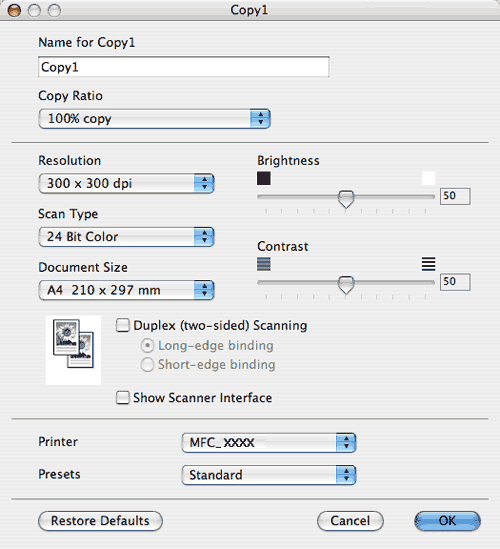The height and width of the screenshot is (549, 500).
Task: Confirm settings with the OK button
Action: pos(447,521)
